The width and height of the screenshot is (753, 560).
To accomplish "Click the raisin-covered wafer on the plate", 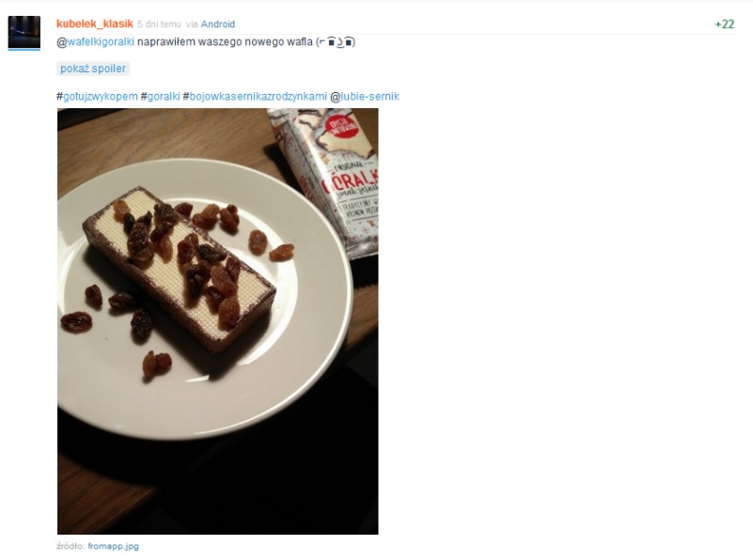I will 180,269.
